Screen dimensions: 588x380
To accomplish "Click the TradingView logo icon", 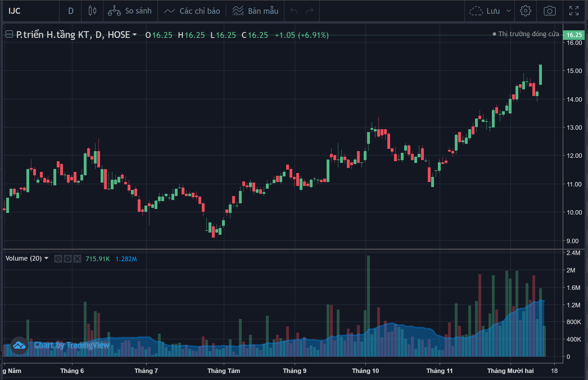I will pos(19,345).
